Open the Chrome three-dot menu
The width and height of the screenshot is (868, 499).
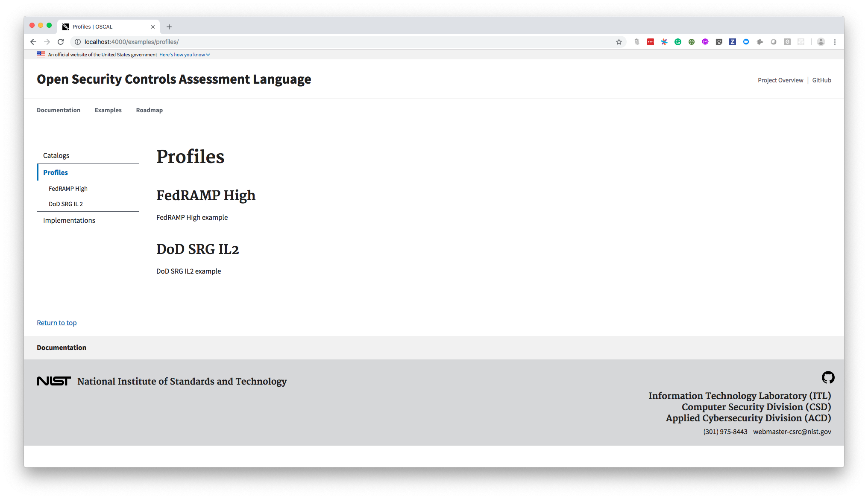835,42
